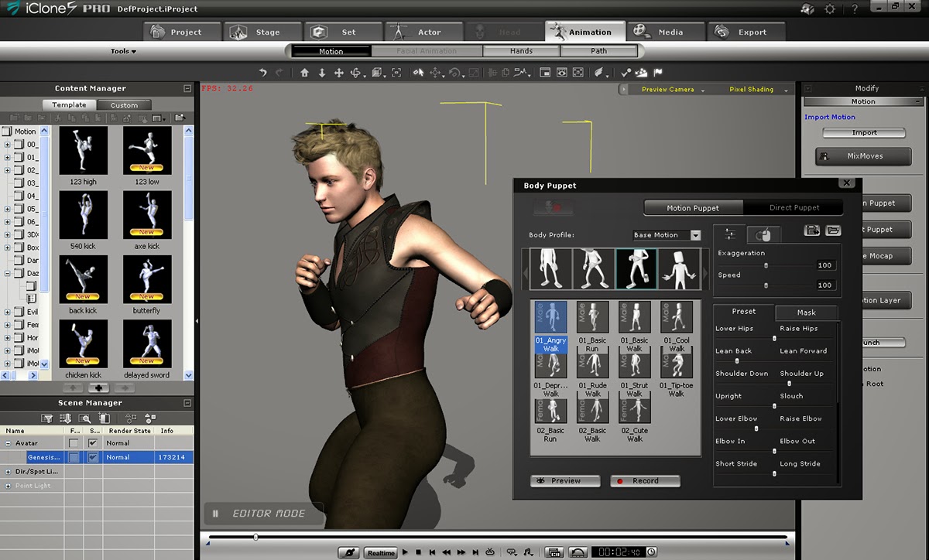Click the Record button in Body Puppet

645,480
